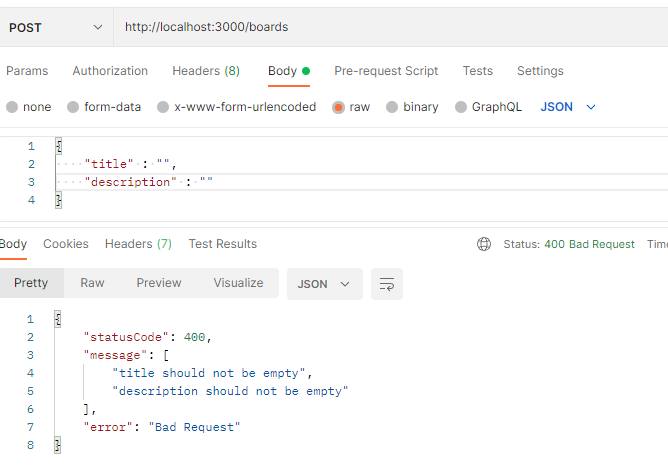Click the "statusCode": 400 line
This screenshot has width=668, height=470.
[x=147, y=337]
